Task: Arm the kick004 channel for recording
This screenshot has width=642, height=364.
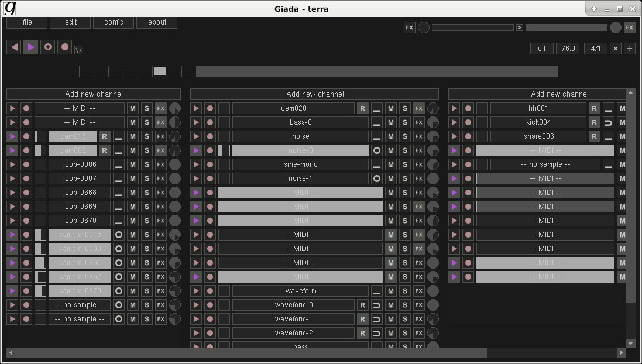Action: 468,122
